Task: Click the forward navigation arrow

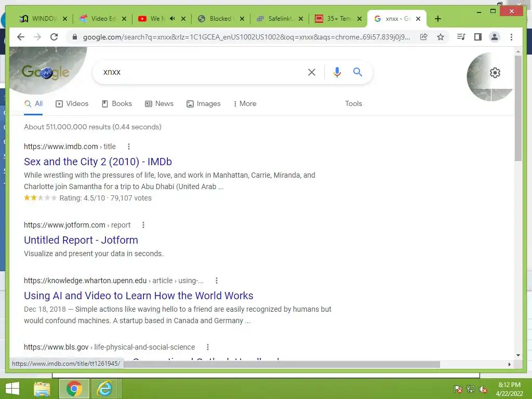Action: (x=37, y=37)
